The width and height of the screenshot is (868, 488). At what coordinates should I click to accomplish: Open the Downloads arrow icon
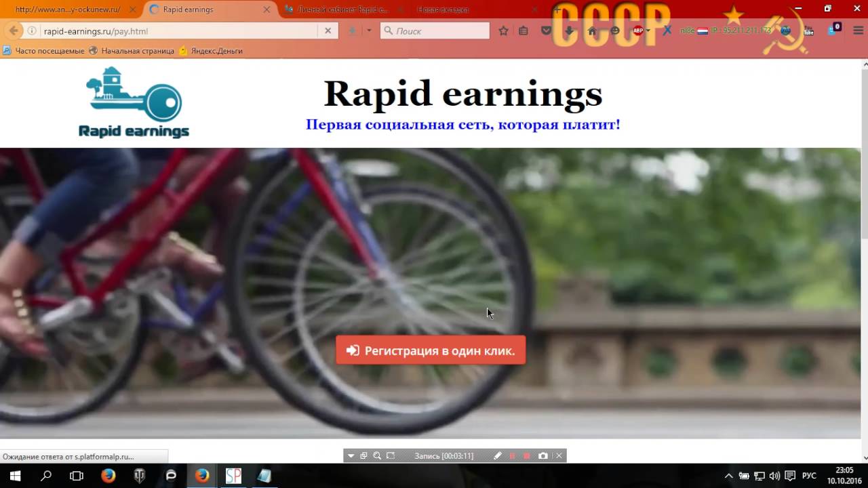(569, 30)
